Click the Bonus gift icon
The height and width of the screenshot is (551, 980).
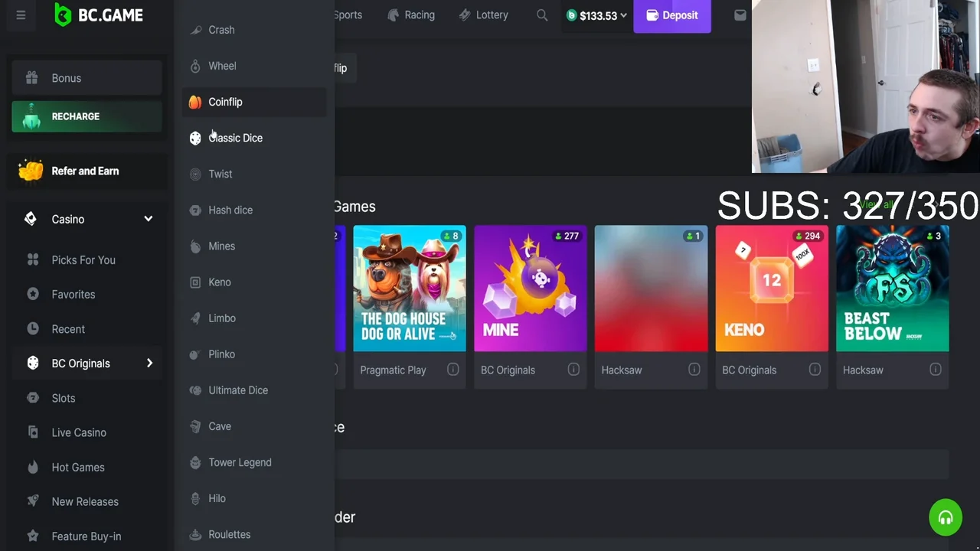(31, 78)
